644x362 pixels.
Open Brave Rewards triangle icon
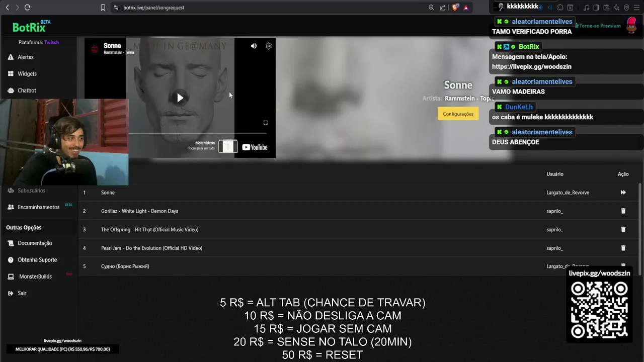tap(466, 8)
